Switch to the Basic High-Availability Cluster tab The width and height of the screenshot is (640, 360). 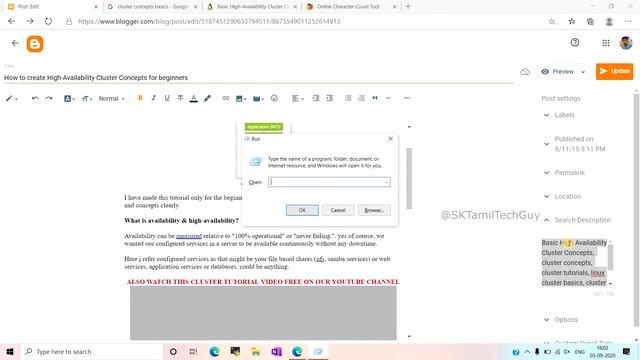tap(252, 7)
